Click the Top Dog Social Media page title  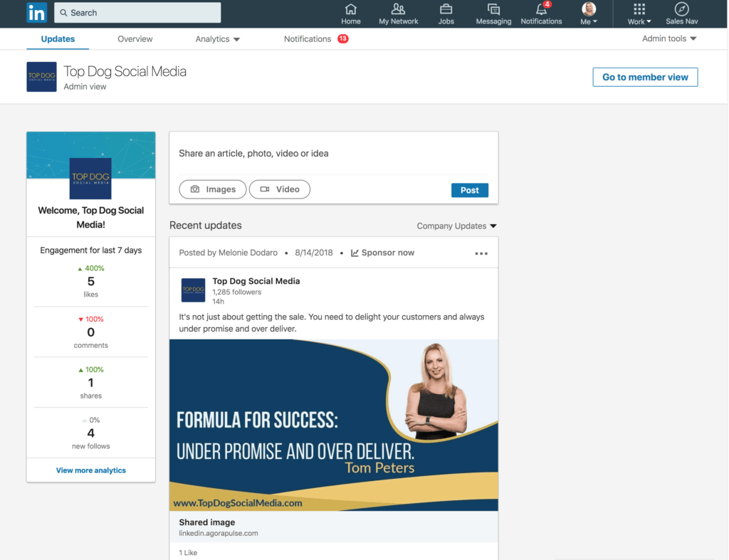[125, 72]
